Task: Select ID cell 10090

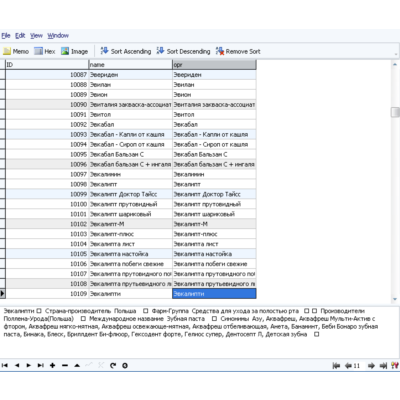Action: [x=47, y=105]
